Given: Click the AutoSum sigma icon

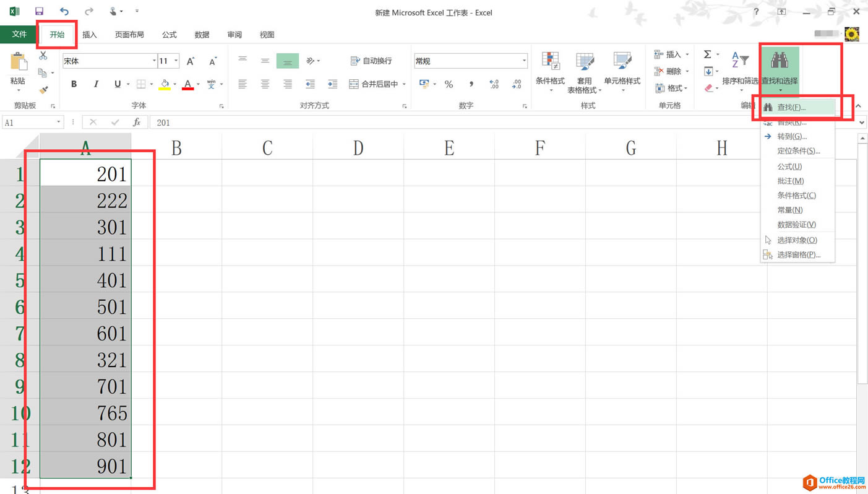Looking at the screenshot, I should (707, 54).
